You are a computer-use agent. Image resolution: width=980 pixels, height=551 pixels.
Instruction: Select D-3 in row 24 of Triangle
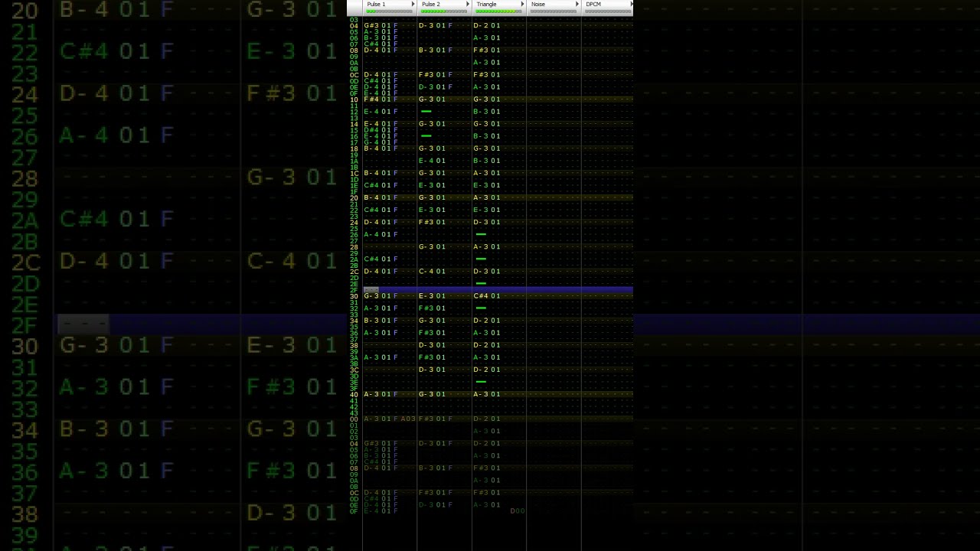coord(481,222)
